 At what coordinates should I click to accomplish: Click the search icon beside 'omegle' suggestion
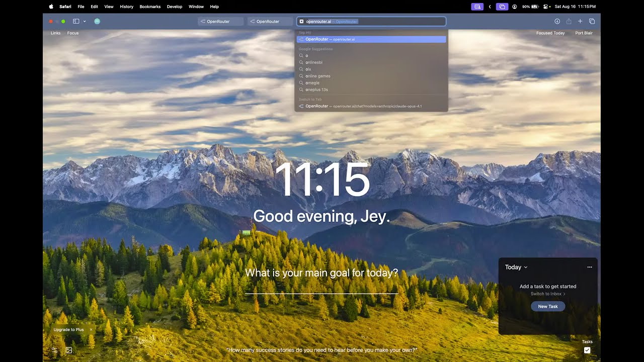[301, 83]
